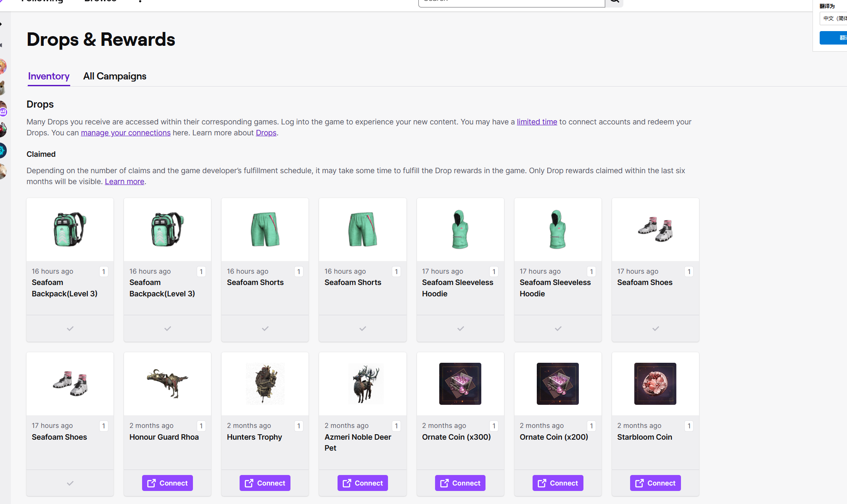The height and width of the screenshot is (504, 847).
Task: Open the translate language dropdown
Action: coord(834,18)
